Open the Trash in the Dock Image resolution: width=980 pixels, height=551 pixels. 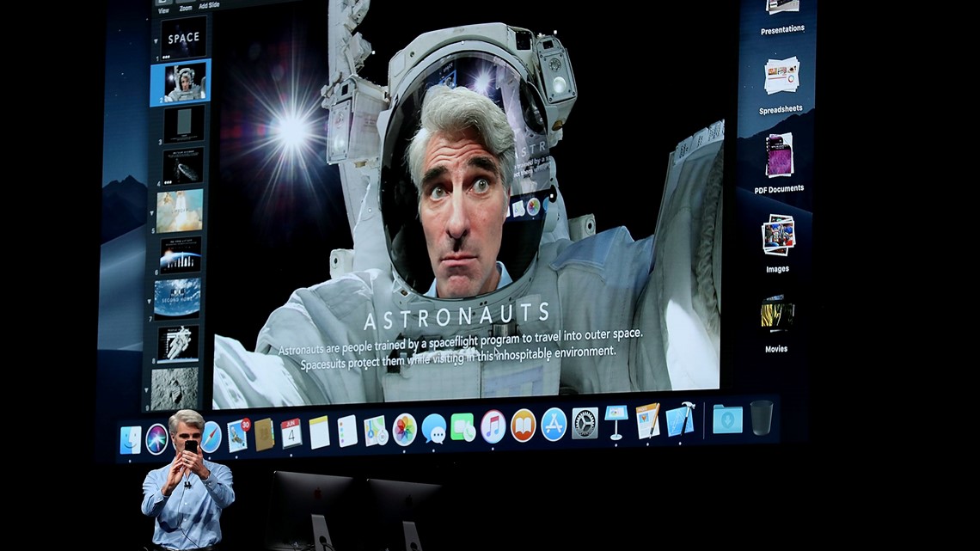[x=762, y=417]
